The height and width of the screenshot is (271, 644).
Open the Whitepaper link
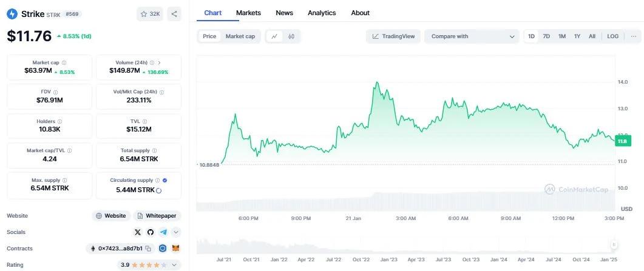coord(157,216)
